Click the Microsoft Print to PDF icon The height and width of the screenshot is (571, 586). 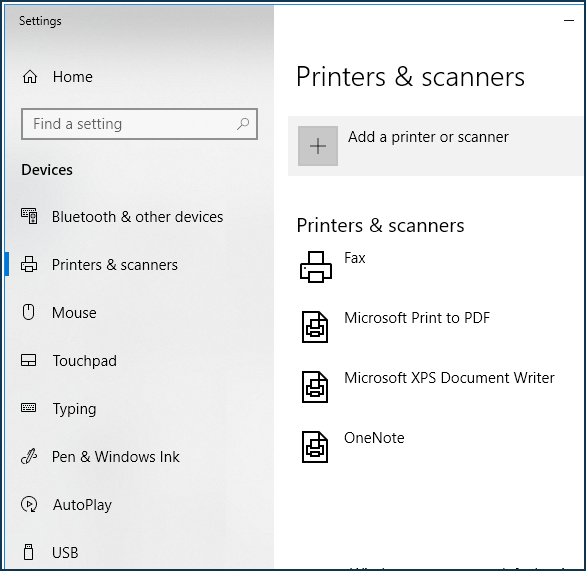click(x=315, y=327)
